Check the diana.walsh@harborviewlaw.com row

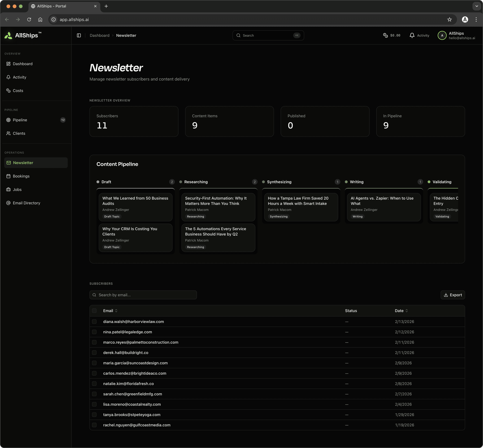click(x=94, y=321)
